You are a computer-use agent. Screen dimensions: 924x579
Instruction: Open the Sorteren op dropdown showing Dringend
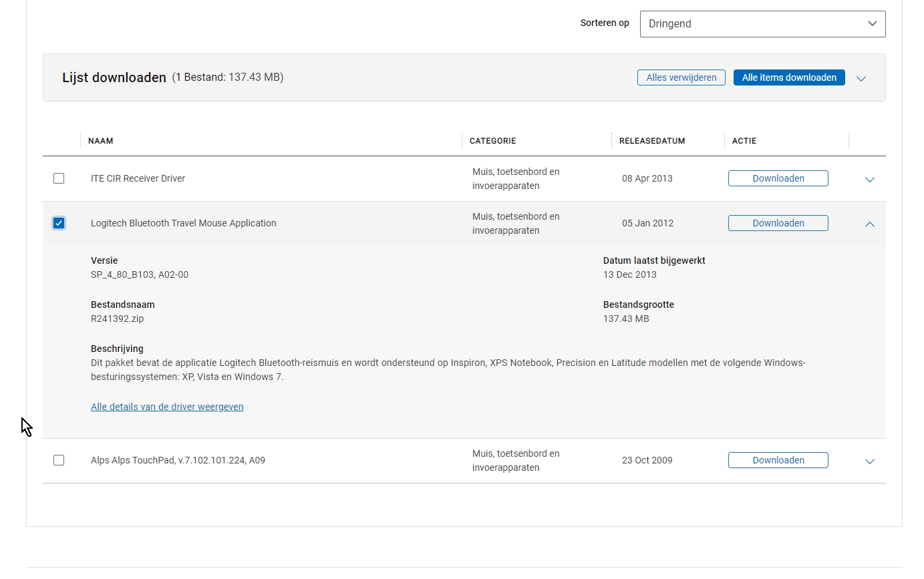point(762,24)
